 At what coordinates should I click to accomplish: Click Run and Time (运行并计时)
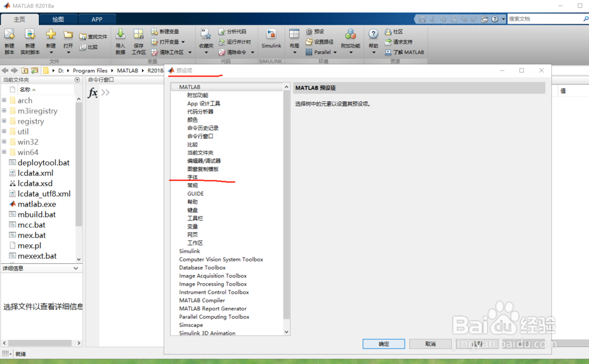click(x=235, y=42)
